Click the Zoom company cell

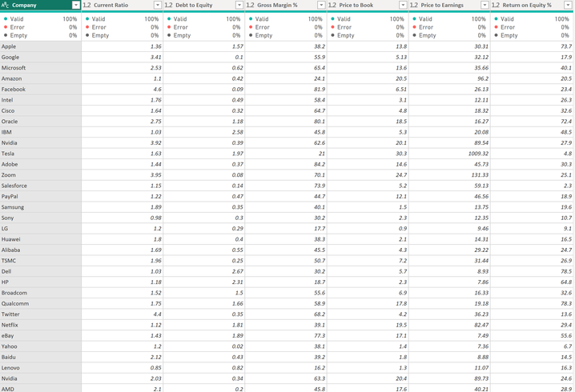click(40, 175)
